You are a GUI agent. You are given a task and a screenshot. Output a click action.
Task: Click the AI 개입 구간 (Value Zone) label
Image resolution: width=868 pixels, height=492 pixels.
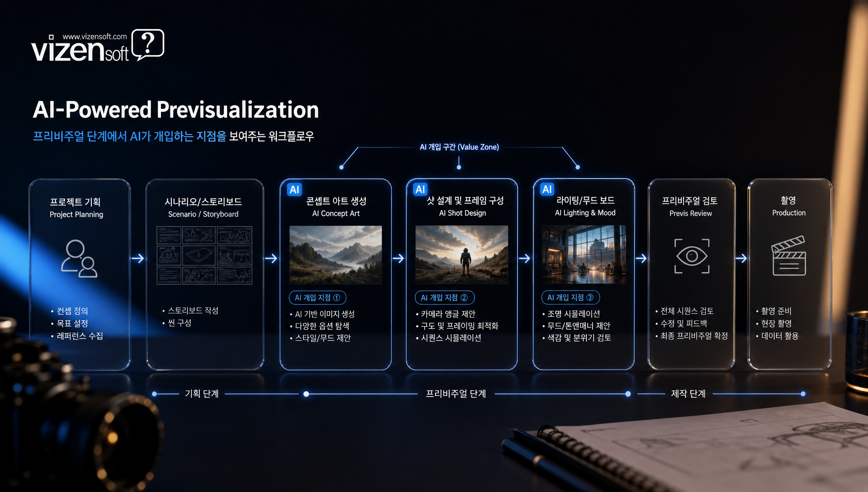(x=459, y=147)
